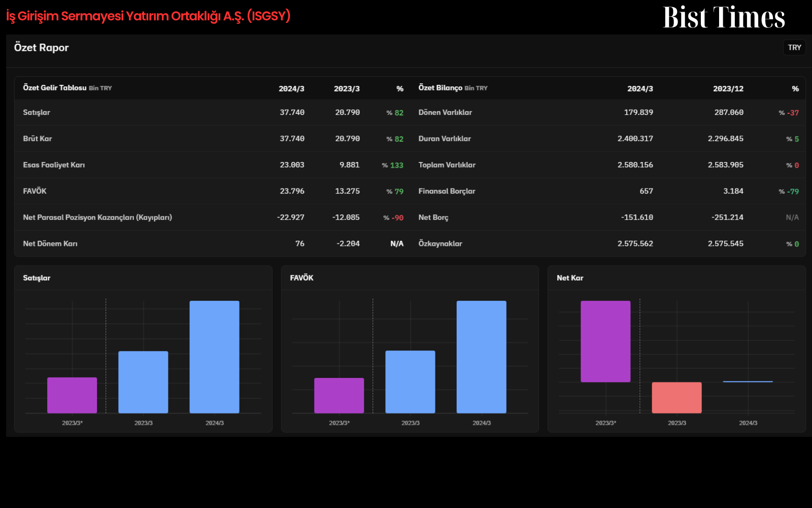Click Duran Varlıklar value 2.400.317
Screen dimensions: 812x508
tap(635, 139)
